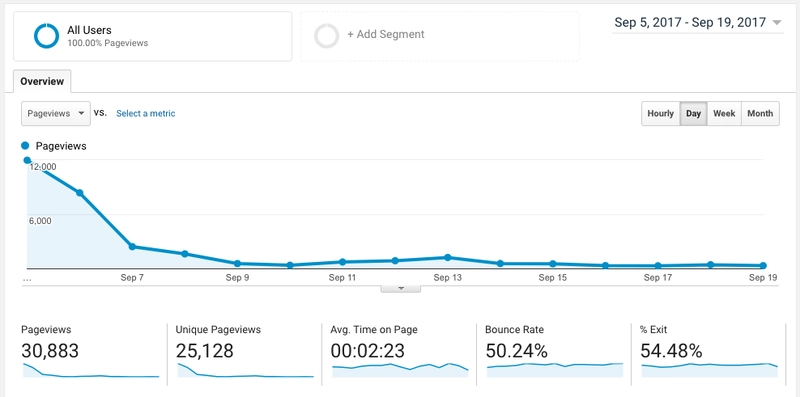
Task: Click the date range dropdown arrow
Action: click(777, 23)
